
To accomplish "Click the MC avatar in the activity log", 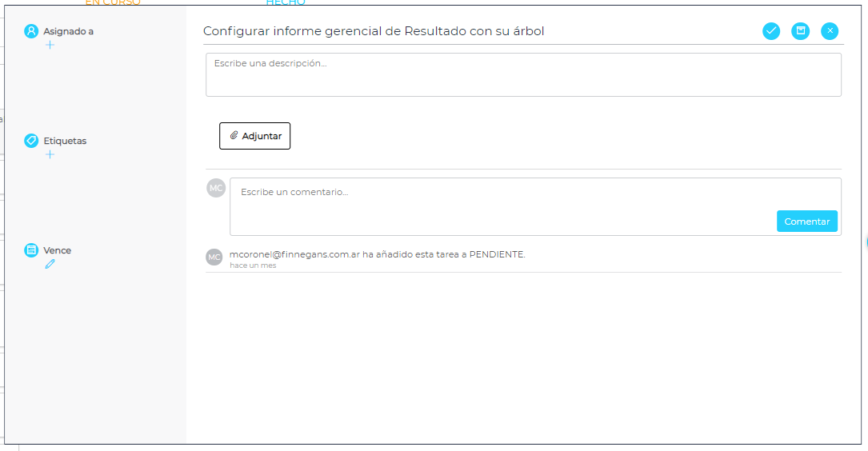I will (214, 257).
